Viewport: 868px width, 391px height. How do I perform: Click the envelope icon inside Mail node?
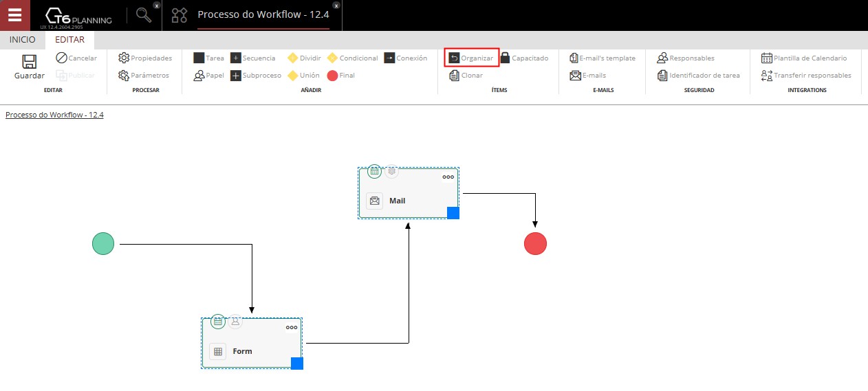tap(374, 201)
